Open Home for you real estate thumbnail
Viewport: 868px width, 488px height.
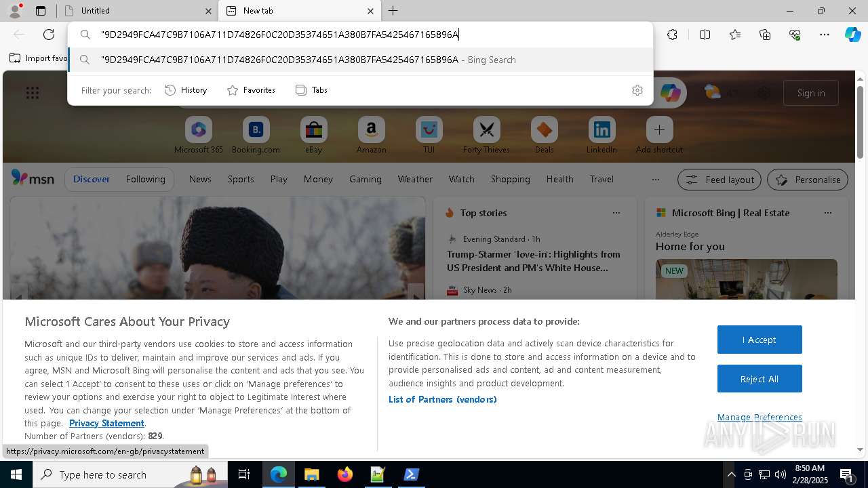point(746,279)
